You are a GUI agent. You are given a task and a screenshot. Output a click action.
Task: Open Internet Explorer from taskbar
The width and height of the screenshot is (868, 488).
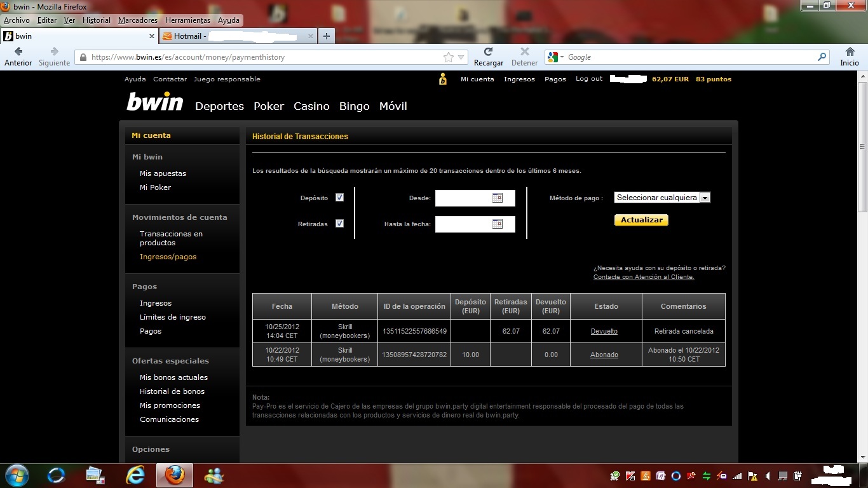[x=135, y=475]
